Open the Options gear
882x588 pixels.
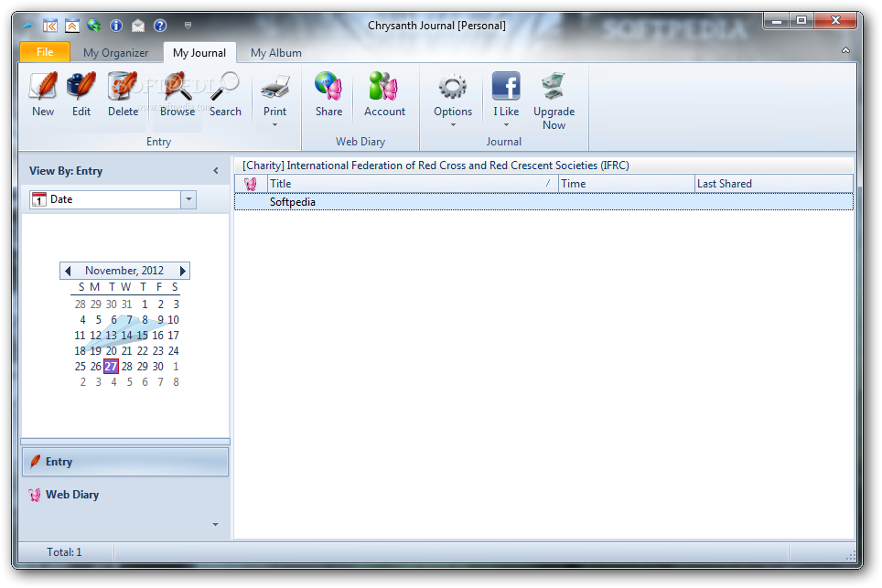click(453, 87)
